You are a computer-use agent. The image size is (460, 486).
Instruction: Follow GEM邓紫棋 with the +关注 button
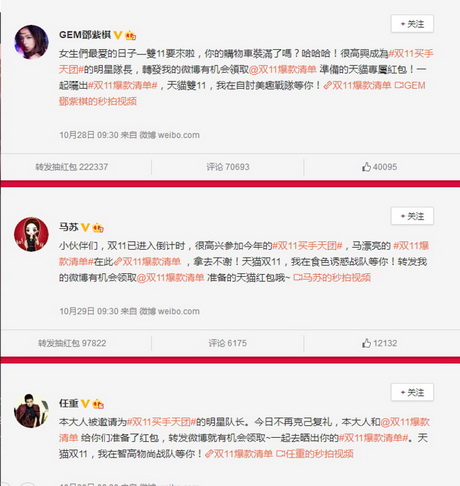412,24
